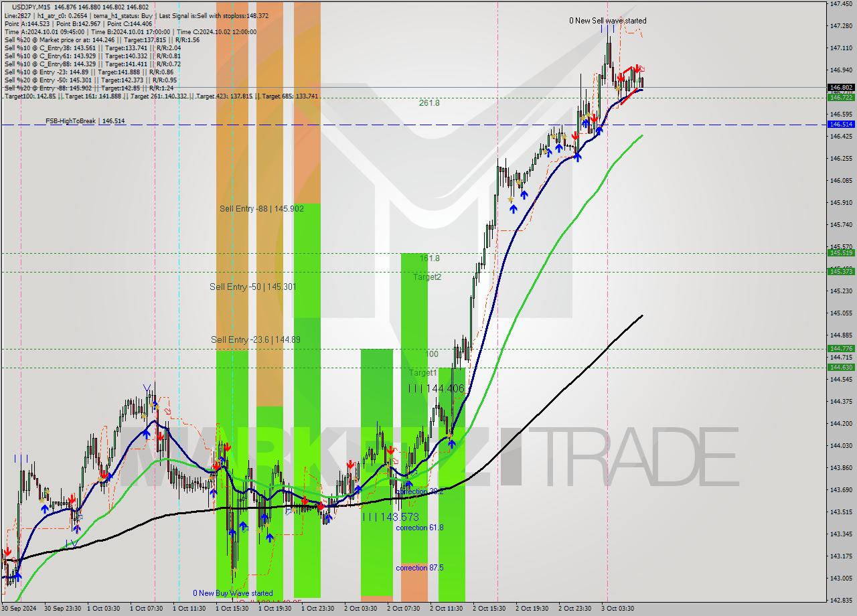Click the green 145.519 price tag
Image resolution: width=857 pixels, height=616 pixels.
[x=841, y=253]
